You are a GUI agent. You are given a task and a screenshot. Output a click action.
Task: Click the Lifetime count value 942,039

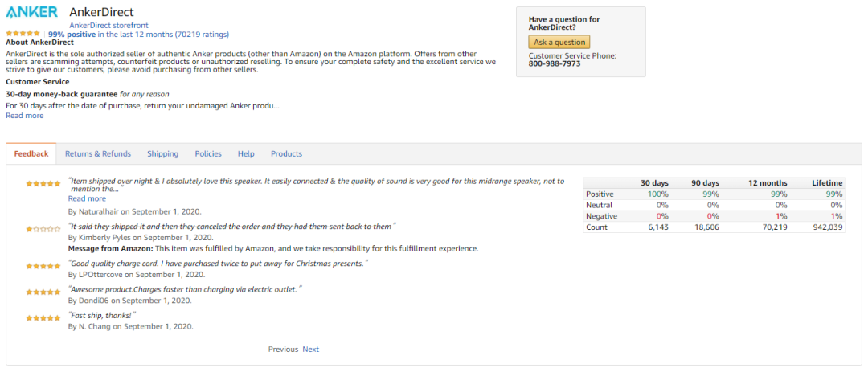(x=825, y=227)
